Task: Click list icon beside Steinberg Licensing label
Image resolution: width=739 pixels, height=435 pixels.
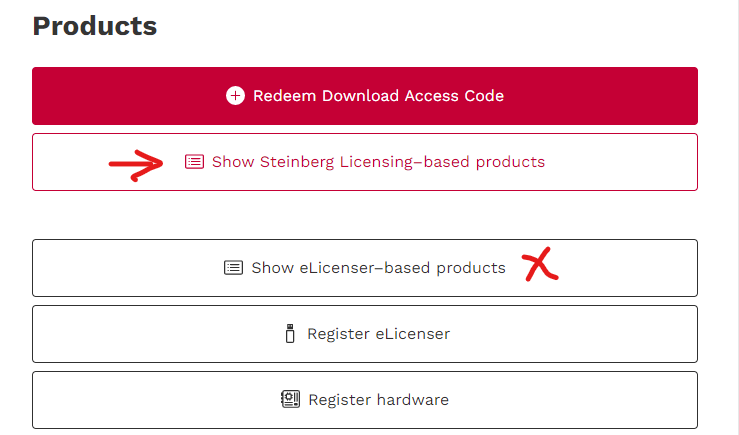Action: pyautogui.click(x=194, y=161)
